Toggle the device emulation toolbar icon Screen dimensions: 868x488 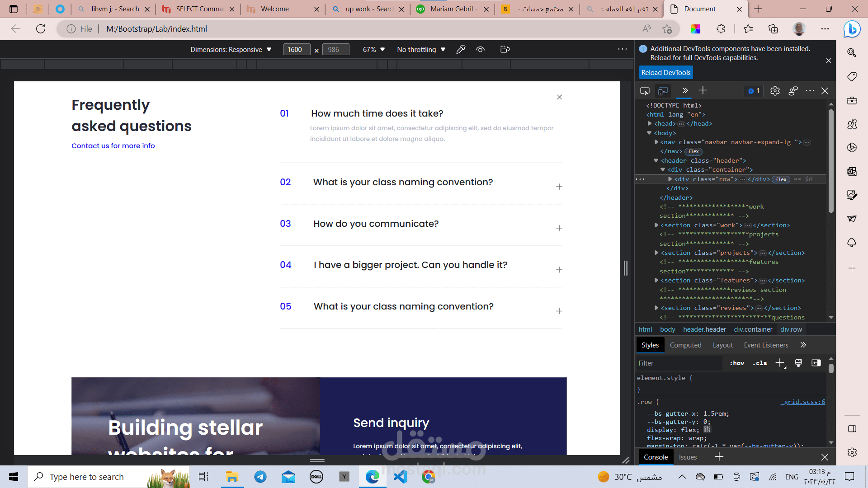(x=663, y=91)
